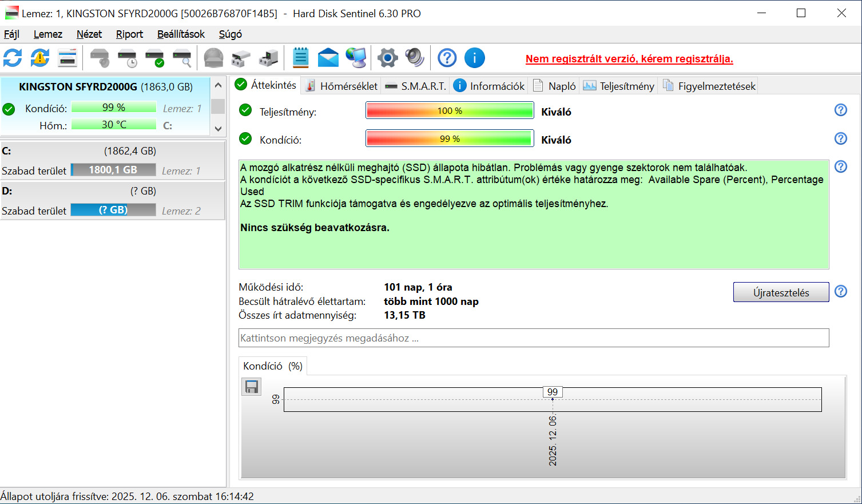The width and height of the screenshot is (862, 504).
Task: Click the C: free space 1800,1 GB bar
Action: point(113,170)
